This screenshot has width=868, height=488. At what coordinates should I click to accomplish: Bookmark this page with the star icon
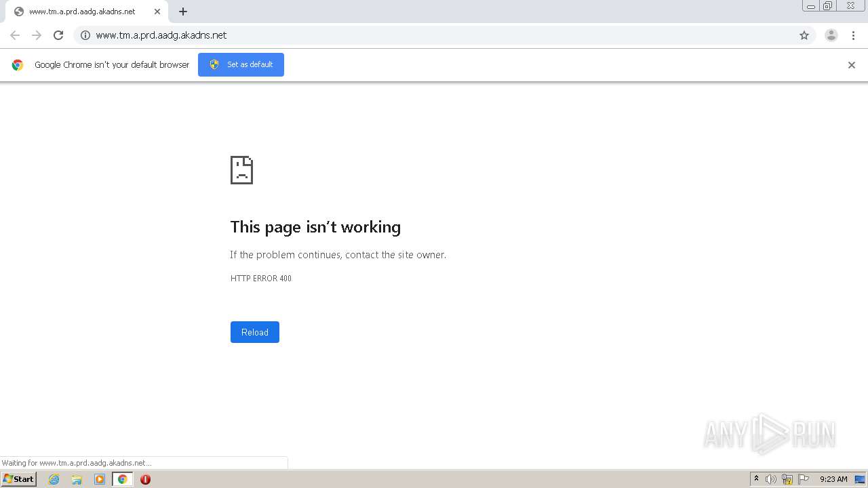click(804, 35)
